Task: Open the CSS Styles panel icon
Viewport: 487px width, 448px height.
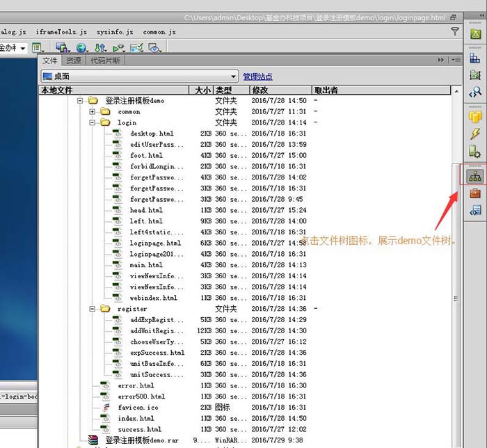Action: [475, 58]
